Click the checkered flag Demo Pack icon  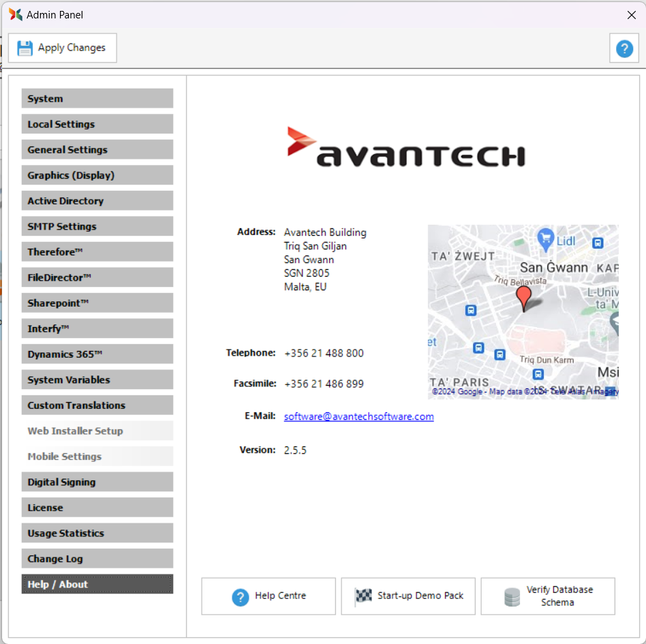[x=363, y=596]
